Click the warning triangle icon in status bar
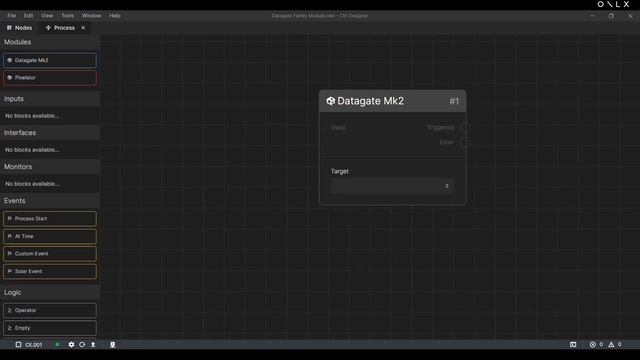The width and height of the screenshot is (640, 360). coord(611,344)
